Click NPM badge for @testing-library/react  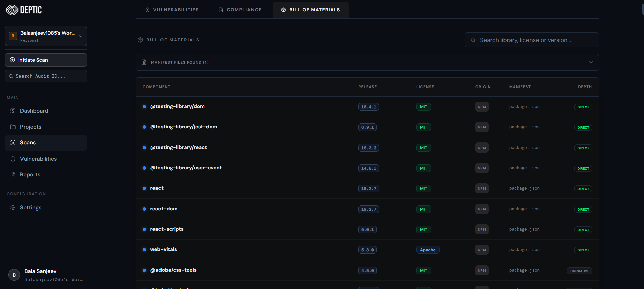(482, 148)
